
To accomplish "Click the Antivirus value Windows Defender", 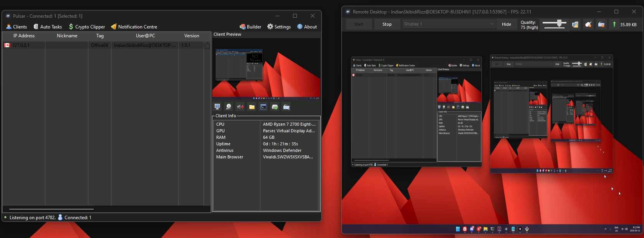I will (x=282, y=150).
